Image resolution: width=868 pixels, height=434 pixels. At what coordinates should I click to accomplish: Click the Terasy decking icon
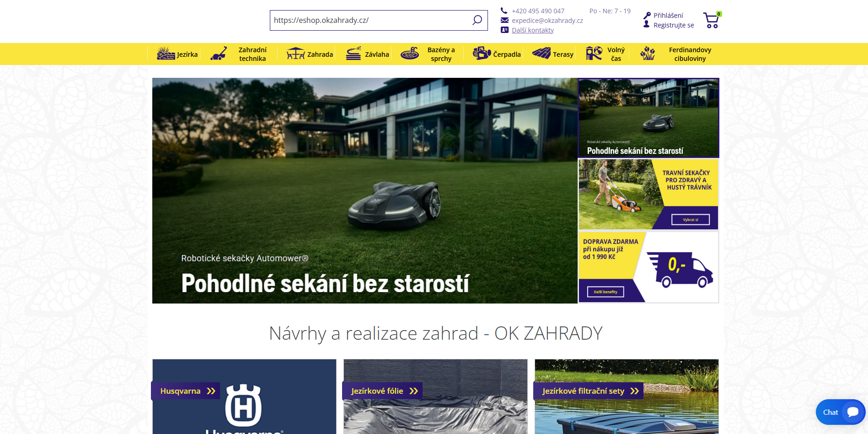[x=541, y=54]
